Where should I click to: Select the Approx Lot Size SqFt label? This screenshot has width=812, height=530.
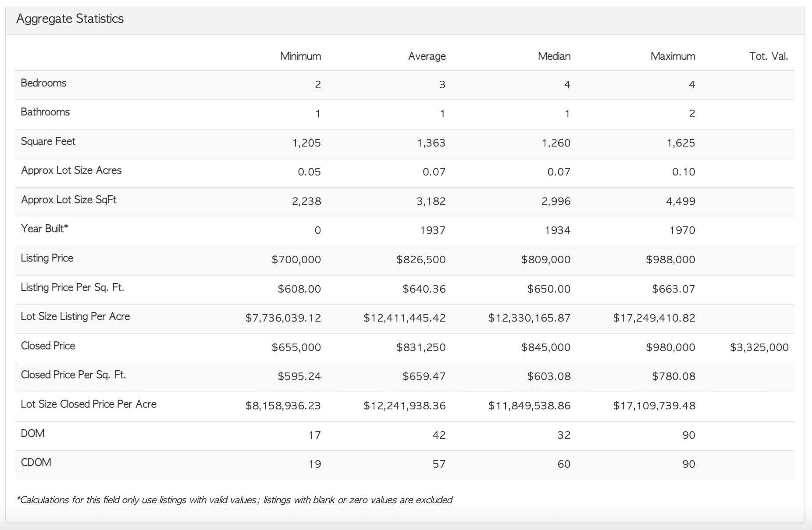pyautogui.click(x=69, y=200)
